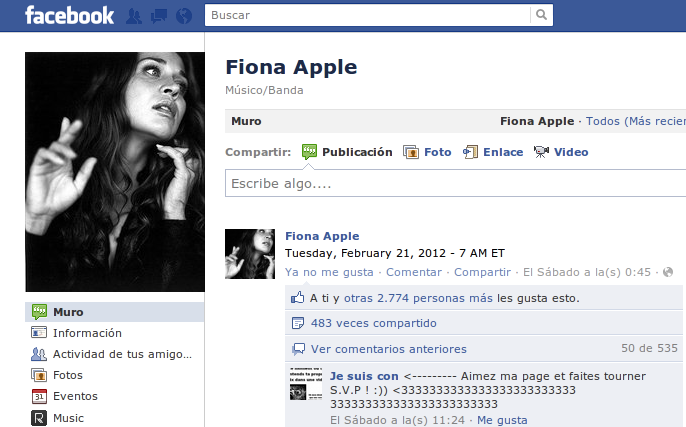Click the Comentar link on post

coord(413,272)
